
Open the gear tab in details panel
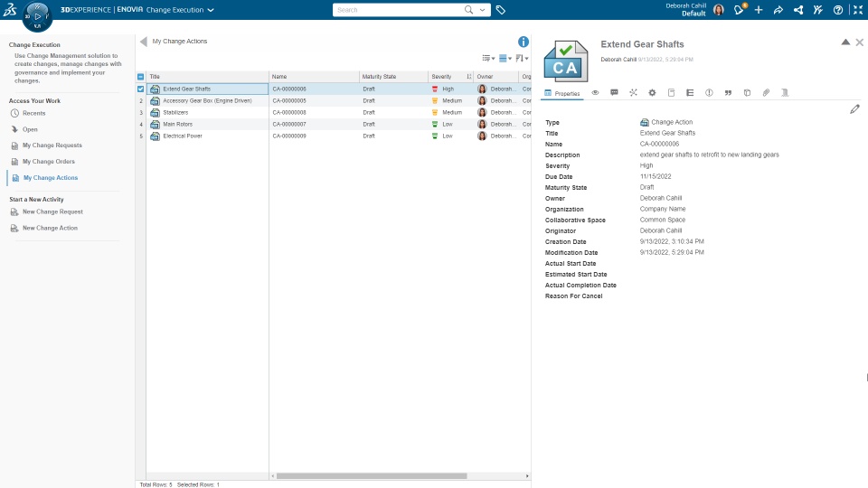(x=652, y=92)
